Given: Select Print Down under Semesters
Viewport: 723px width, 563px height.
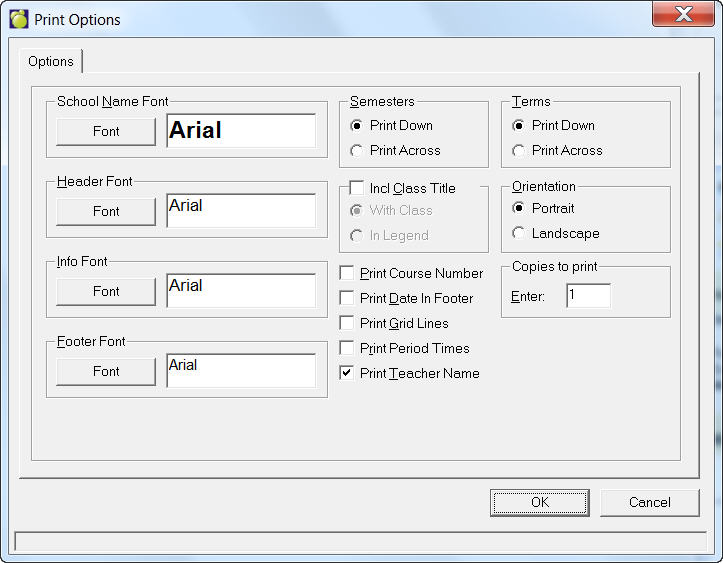Looking at the screenshot, I should coord(357,126).
